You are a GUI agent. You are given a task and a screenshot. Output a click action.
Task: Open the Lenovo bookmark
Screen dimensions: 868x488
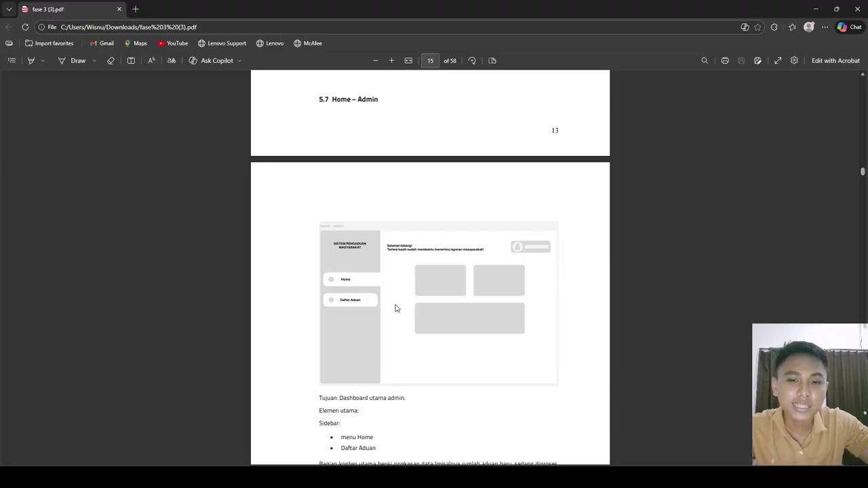pos(270,43)
